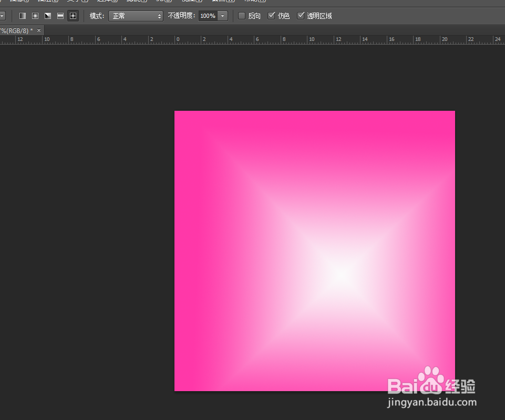Image resolution: width=505 pixels, height=420 pixels.
Task: Toggle the 透明区域 transparency checkbox
Action: [301, 15]
